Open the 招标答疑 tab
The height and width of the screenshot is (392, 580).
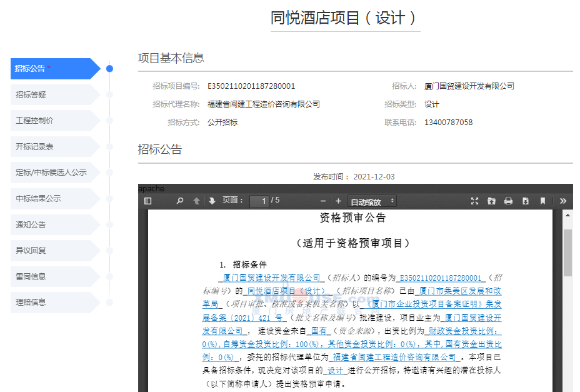pyautogui.click(x=56, y=95)
